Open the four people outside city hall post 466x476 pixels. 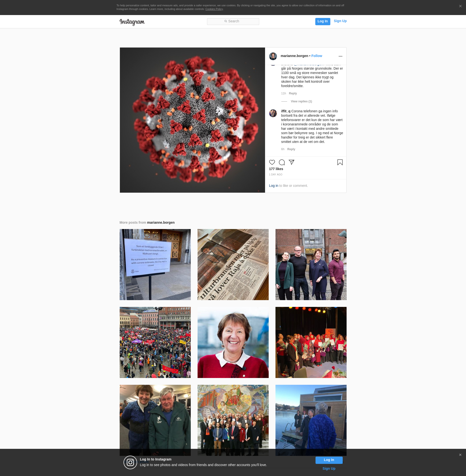[311, 264]
